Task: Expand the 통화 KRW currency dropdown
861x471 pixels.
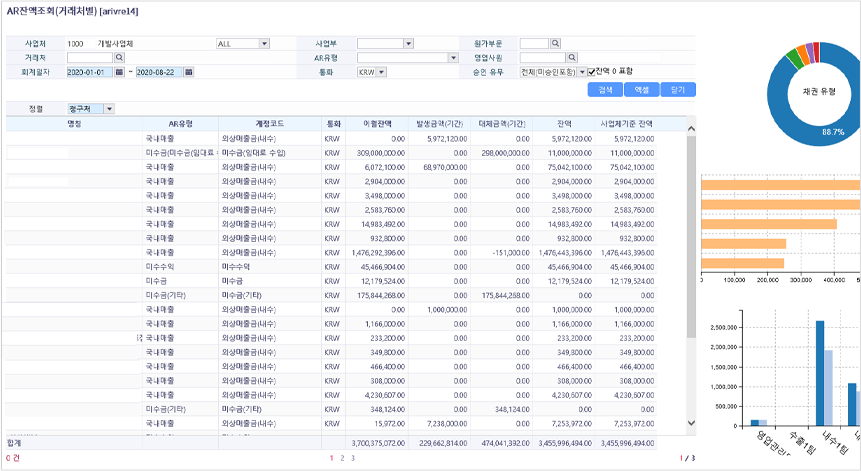Action: pyautogui.click(x=382, y=73)
